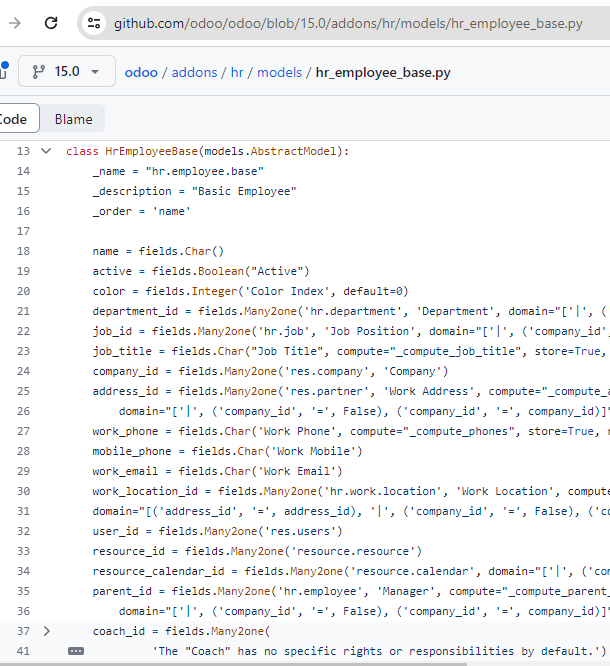Go to the hr folder breadcrumb

pyautogui.click(x=237, y=73)
